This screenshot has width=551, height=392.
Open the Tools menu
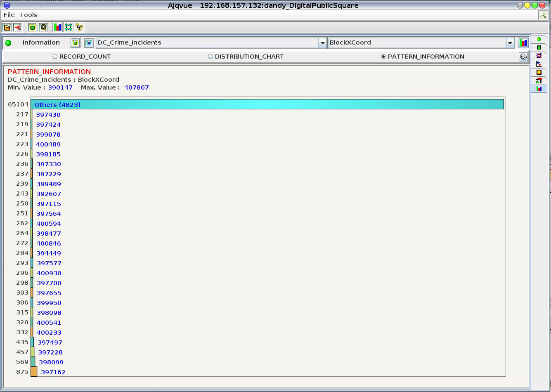[x=28, y=15]
